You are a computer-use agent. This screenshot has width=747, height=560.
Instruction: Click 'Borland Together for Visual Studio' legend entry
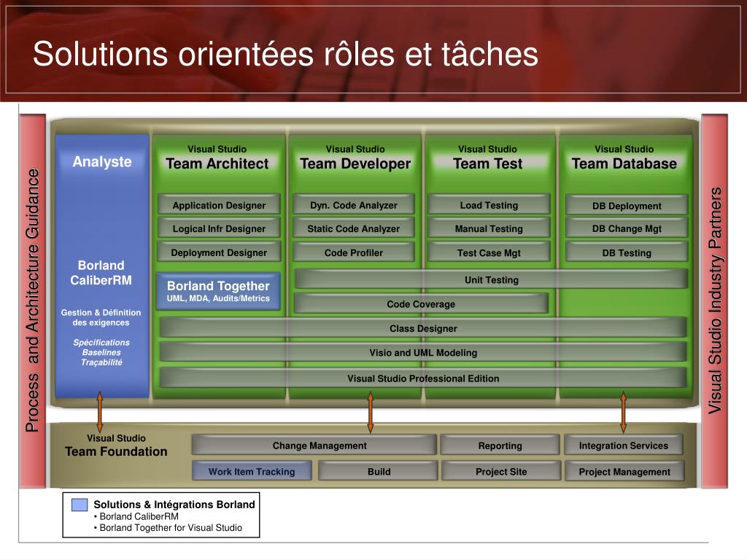[x=171, y=528]
